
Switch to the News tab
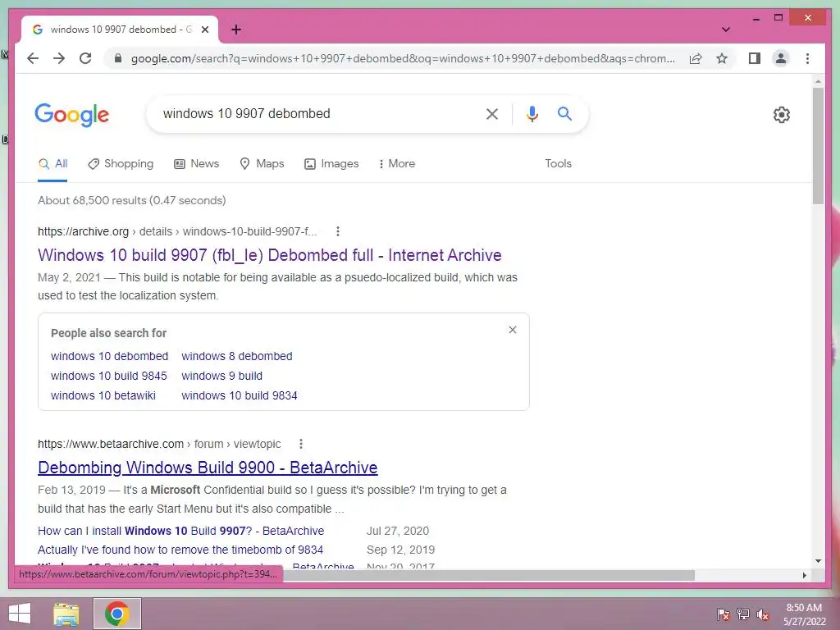[197, 164]
